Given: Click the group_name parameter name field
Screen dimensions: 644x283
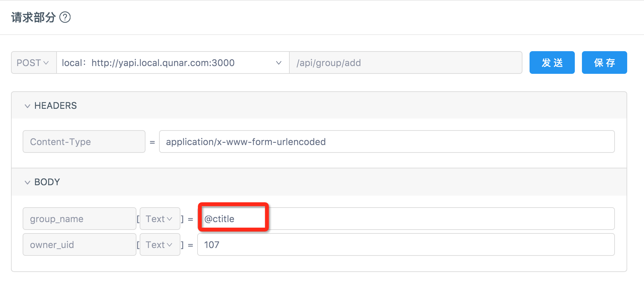Looking at the screenshot, I should [79, 219].
